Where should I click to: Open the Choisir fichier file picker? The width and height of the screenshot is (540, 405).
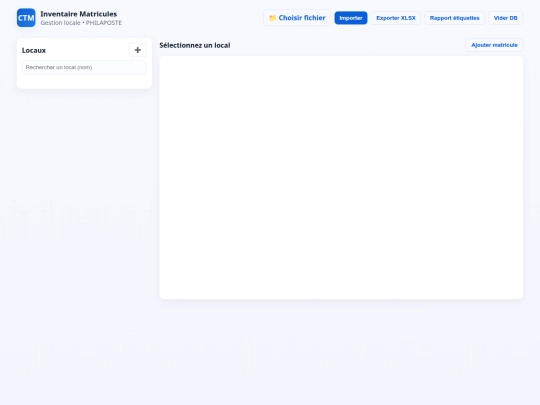297,18
